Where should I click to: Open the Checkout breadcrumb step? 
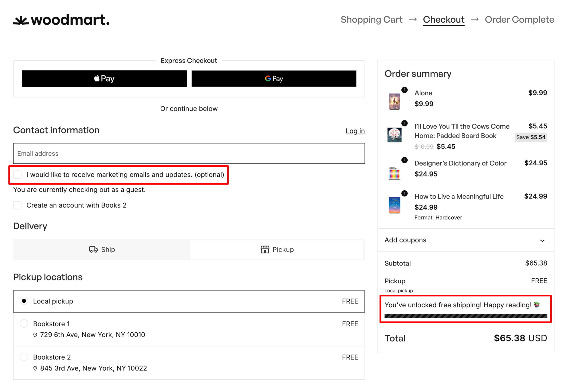pos(444,19)
